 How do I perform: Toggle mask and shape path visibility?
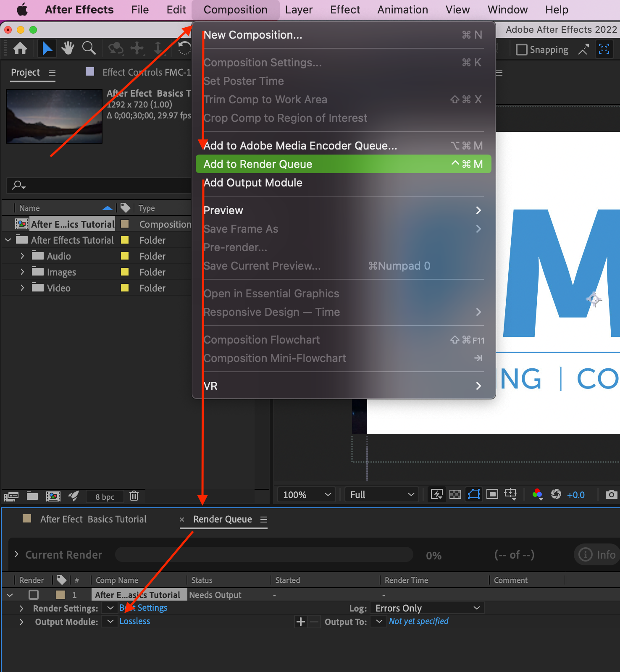click(474, 494)
